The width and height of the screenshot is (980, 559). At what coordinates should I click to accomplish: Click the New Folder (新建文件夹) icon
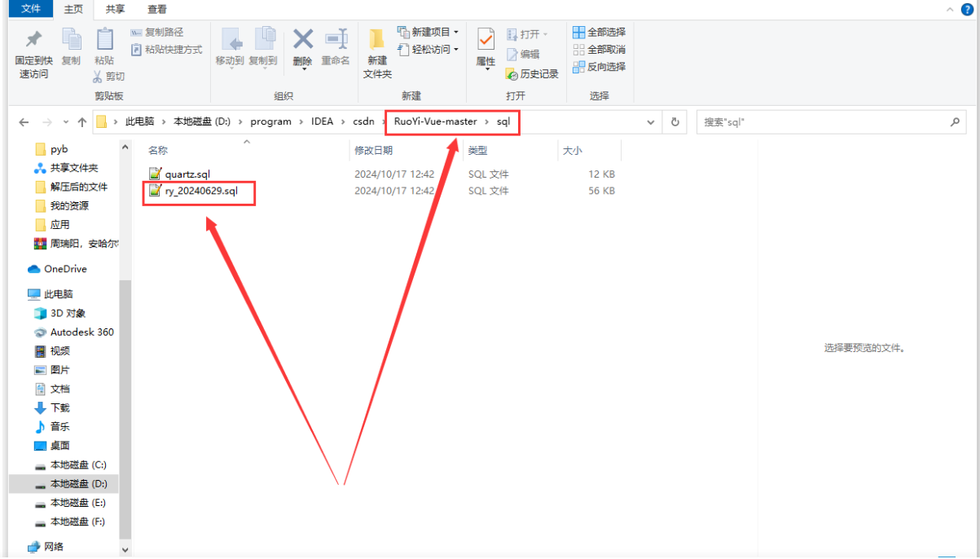[377, 39]
